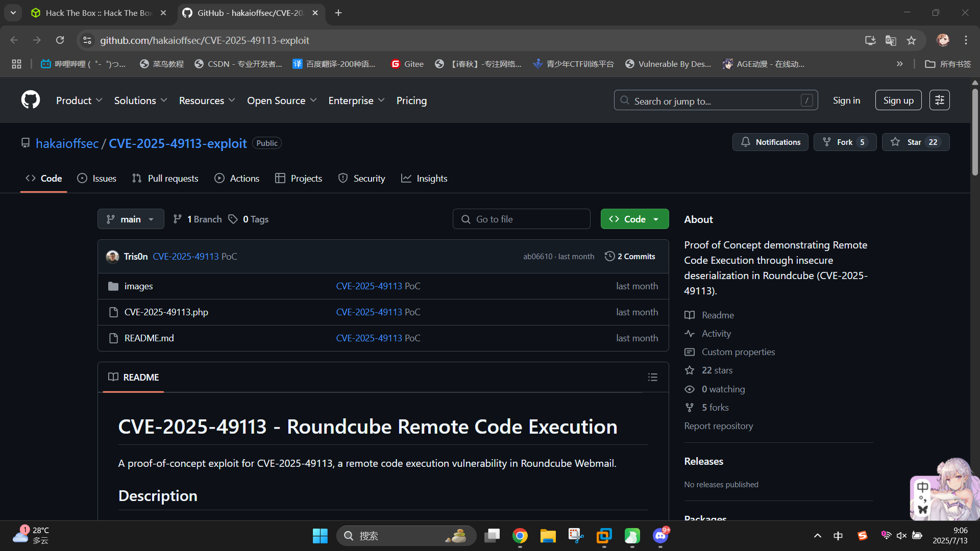Toggle the Chinese input mode indicator
Viewport: 980px width, 551px height.
(838, 536)
